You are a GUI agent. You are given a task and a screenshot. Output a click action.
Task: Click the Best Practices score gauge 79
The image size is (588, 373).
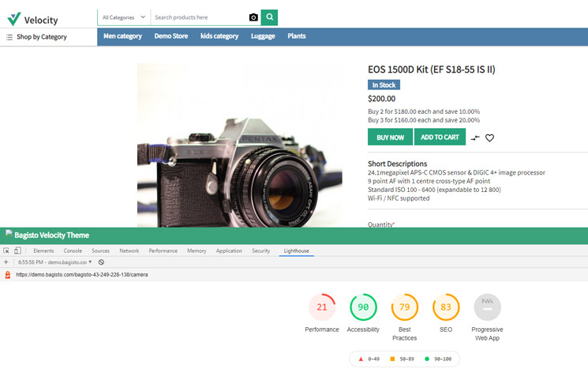point(404,307)
